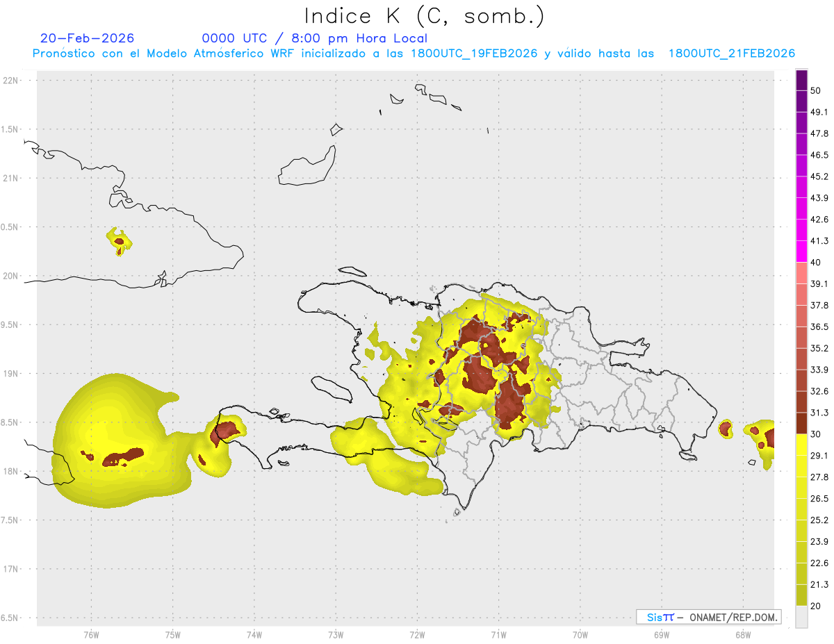The height and width of the screenshot is (644, 834).
Task: Click the '20N' latitude label
Action: pos(10,276)
